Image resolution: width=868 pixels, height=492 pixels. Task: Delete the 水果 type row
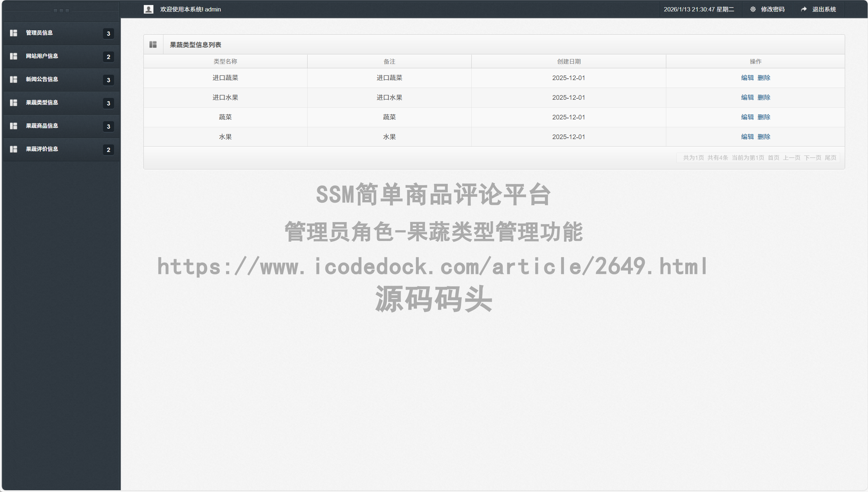coord(764,136)
